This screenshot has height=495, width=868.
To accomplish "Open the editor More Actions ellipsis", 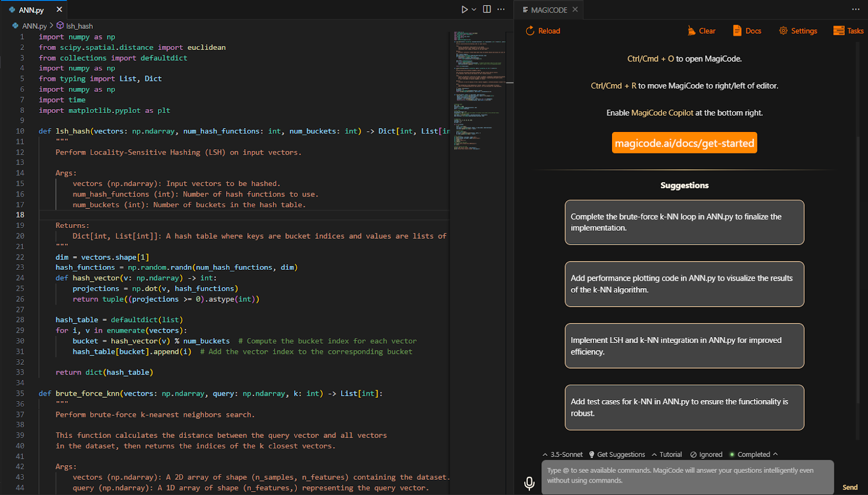I will click(501, 9).
